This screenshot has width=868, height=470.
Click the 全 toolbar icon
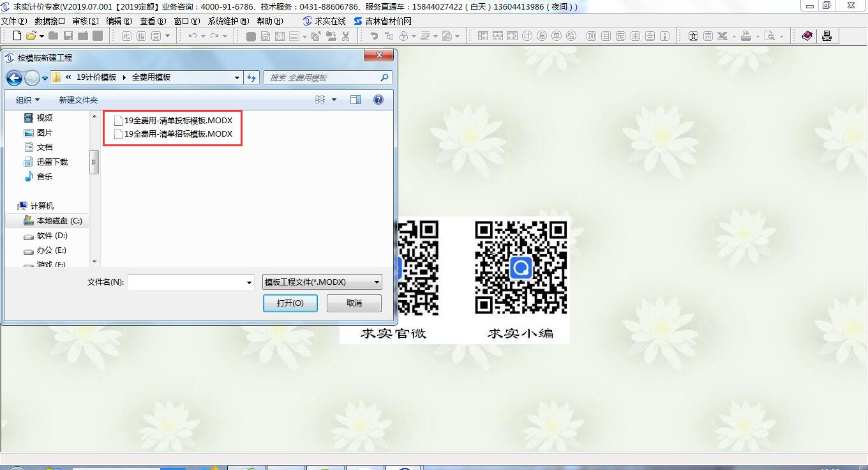point(650,36)
